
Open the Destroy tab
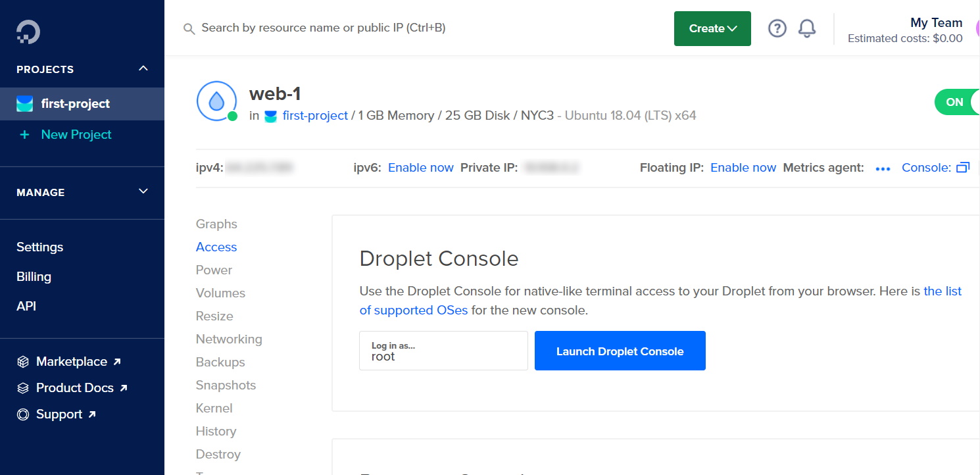pyautogui.click(x=218, y=455)
